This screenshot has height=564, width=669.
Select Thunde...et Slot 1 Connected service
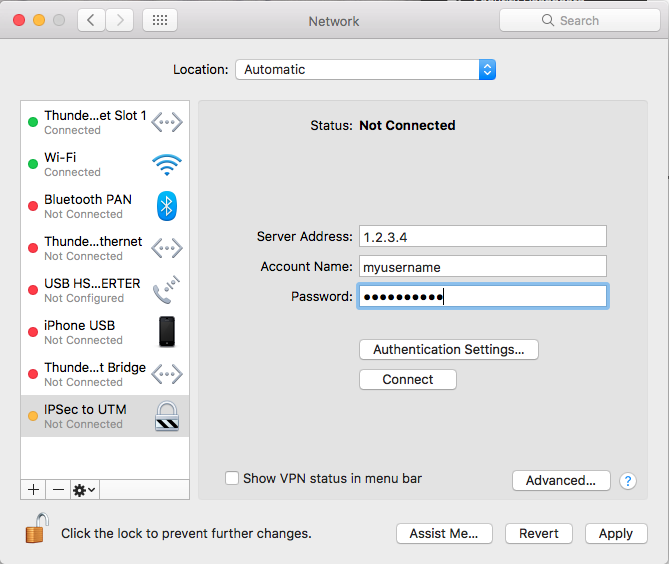click(105, 122)
